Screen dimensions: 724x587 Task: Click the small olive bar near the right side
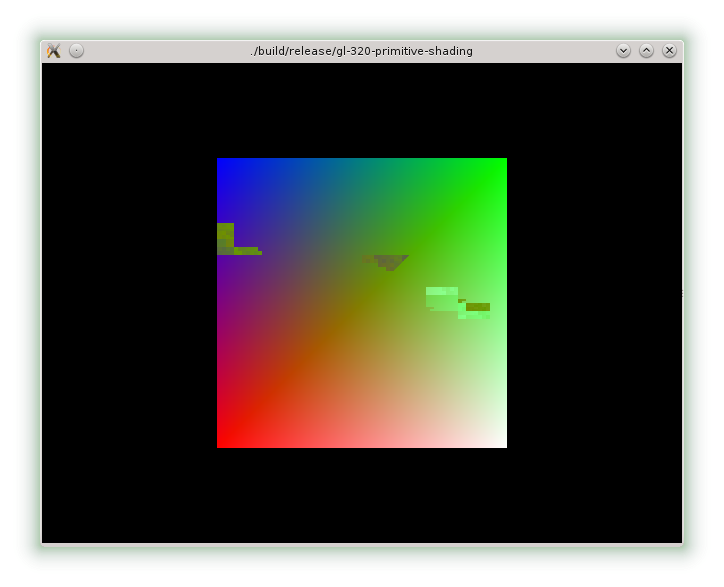tap(478, 307)
